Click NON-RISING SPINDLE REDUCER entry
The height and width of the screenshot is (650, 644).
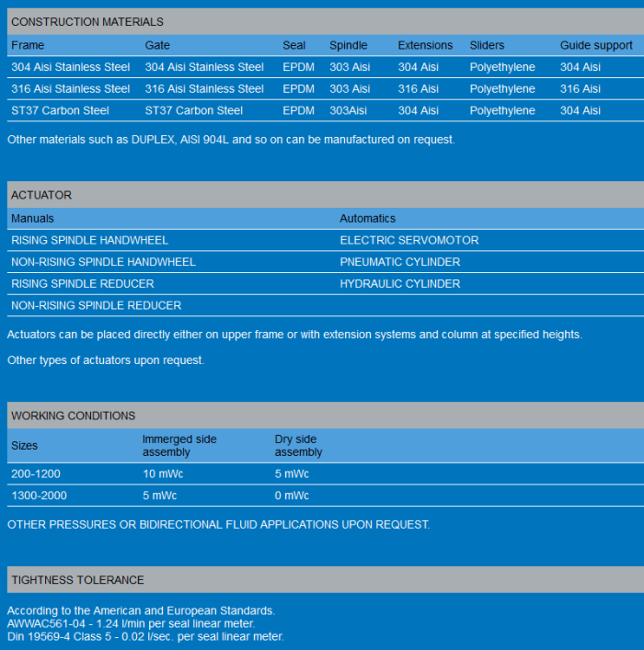point(96,305)
